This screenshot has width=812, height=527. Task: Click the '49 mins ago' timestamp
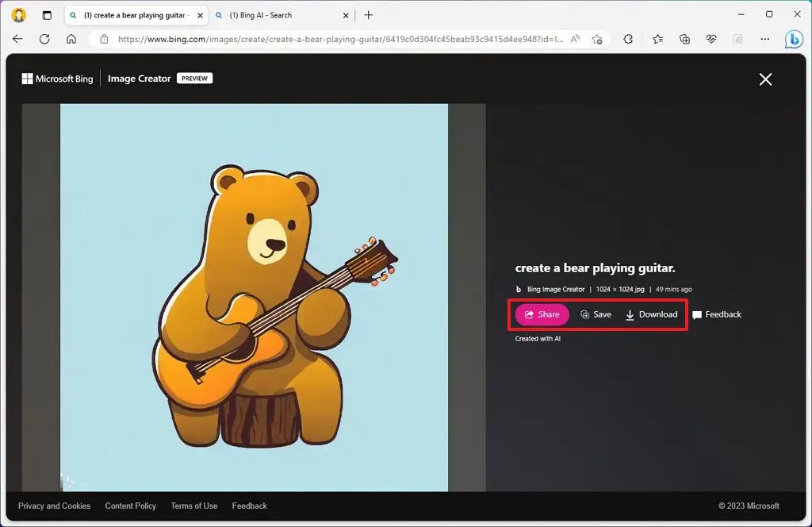674,289
